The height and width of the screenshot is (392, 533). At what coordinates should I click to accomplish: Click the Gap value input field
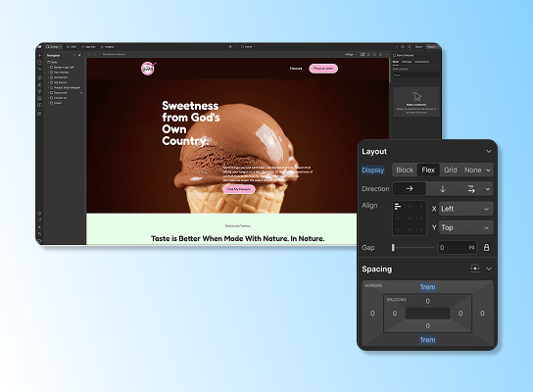coord(458,248)
